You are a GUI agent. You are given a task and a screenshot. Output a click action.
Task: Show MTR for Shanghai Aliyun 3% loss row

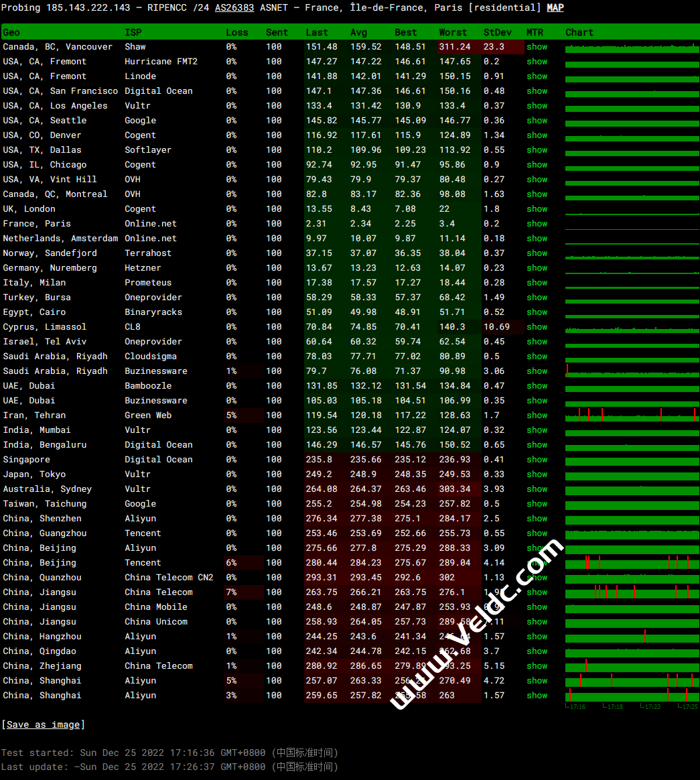point(537,696)
